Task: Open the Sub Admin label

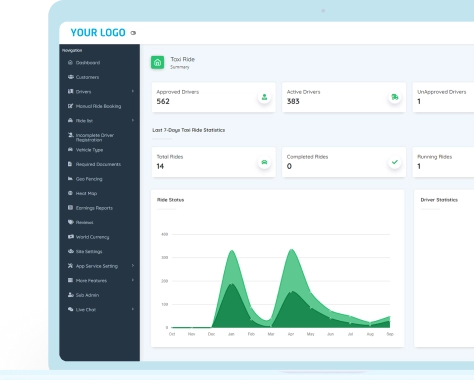Action: 87,295
